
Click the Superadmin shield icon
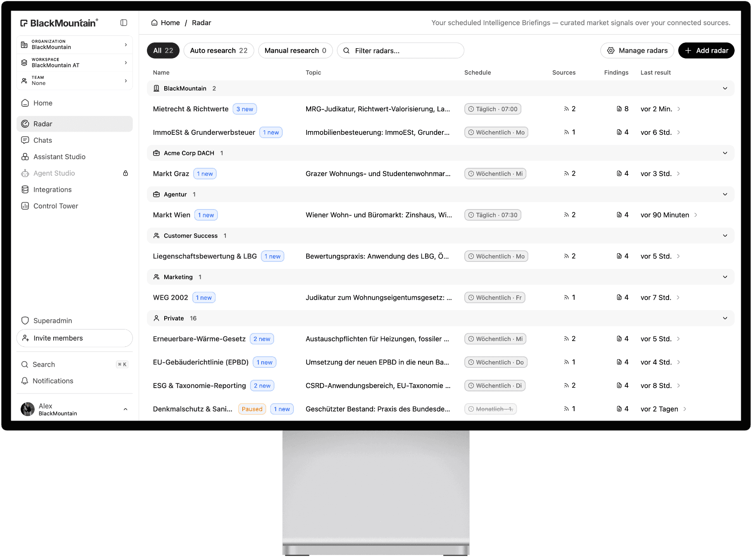coord(25,320)
